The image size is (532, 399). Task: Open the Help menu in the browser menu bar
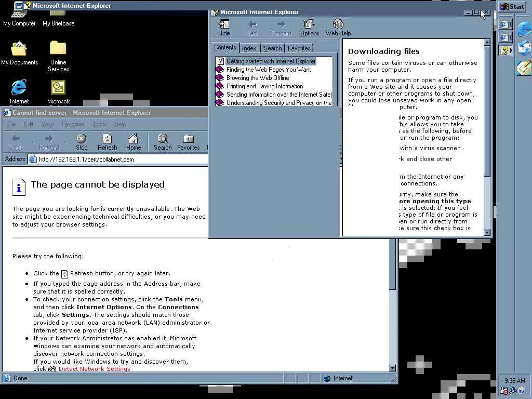[120, 124]
